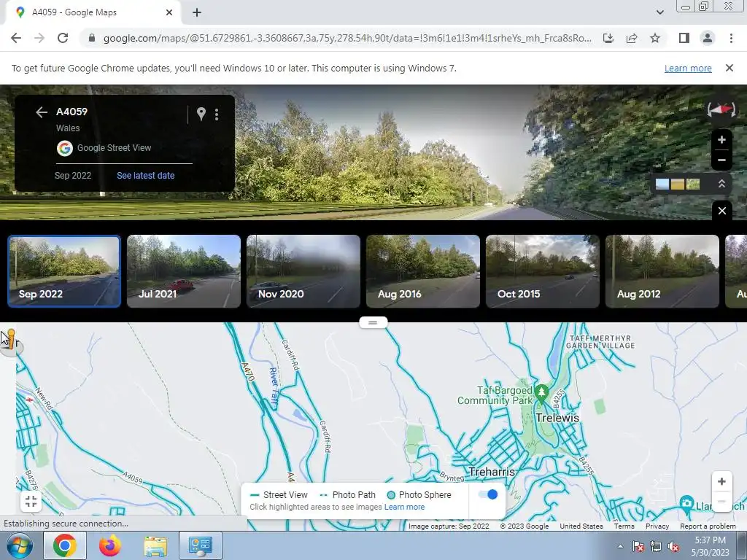Zoom in on the mini map
The height and width of the screenshot is (560, 747).
tap(721, 481)
